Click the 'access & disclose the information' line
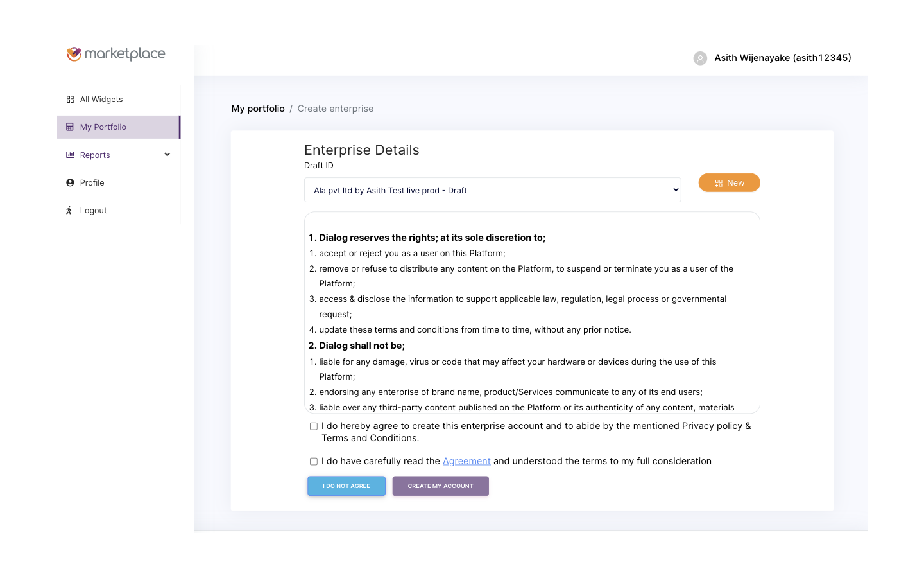This screenshot has height=578, width=924. tap(523, 306)
